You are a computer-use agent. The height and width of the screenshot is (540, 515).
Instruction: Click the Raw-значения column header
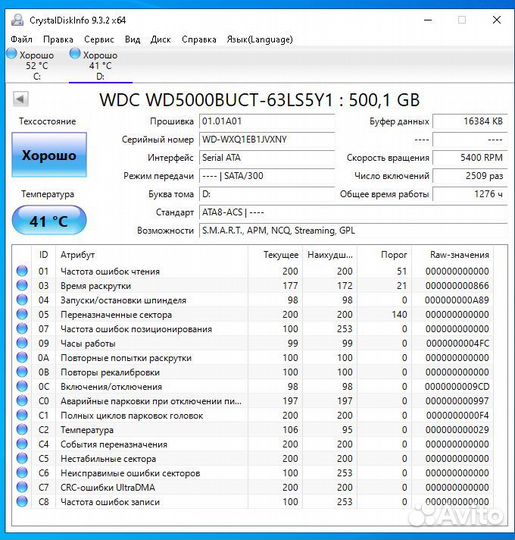click(453, 255)
